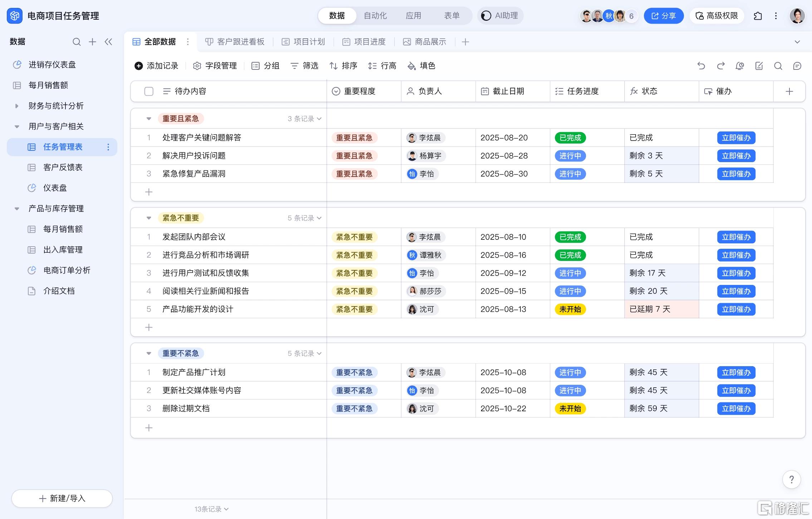The image size is (812, 519).
Task: Open 项目计划 view
Action: point(303,42)
